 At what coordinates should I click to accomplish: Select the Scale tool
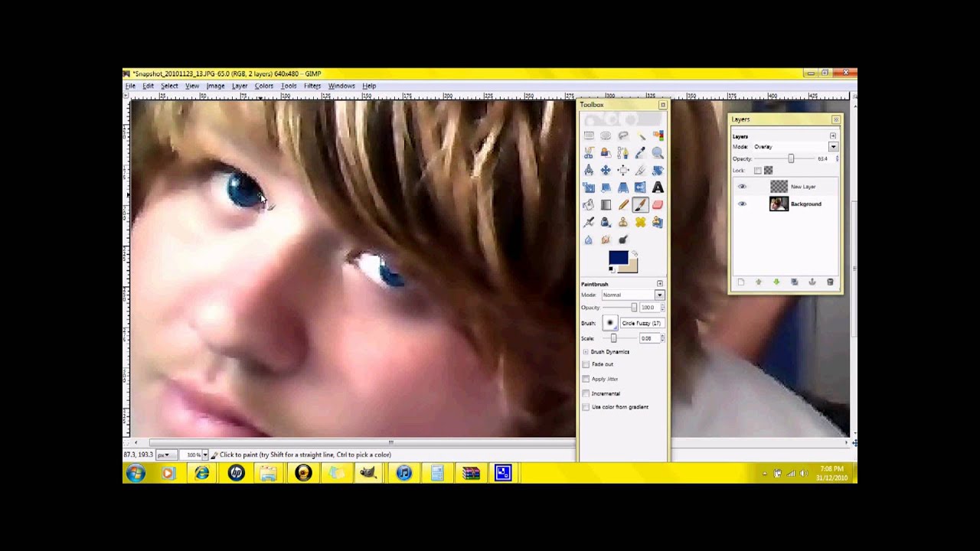pyautogui.click(x=589, y=187)
